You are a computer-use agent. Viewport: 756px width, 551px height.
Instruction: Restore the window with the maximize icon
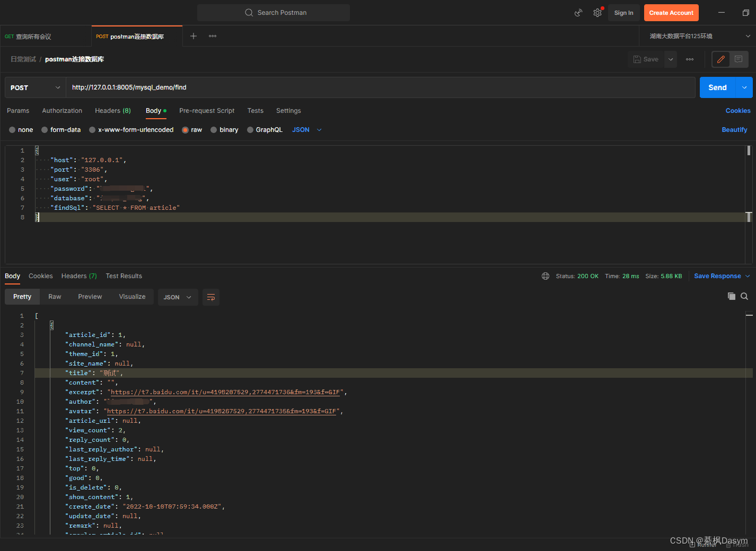(x=745, y=13)
